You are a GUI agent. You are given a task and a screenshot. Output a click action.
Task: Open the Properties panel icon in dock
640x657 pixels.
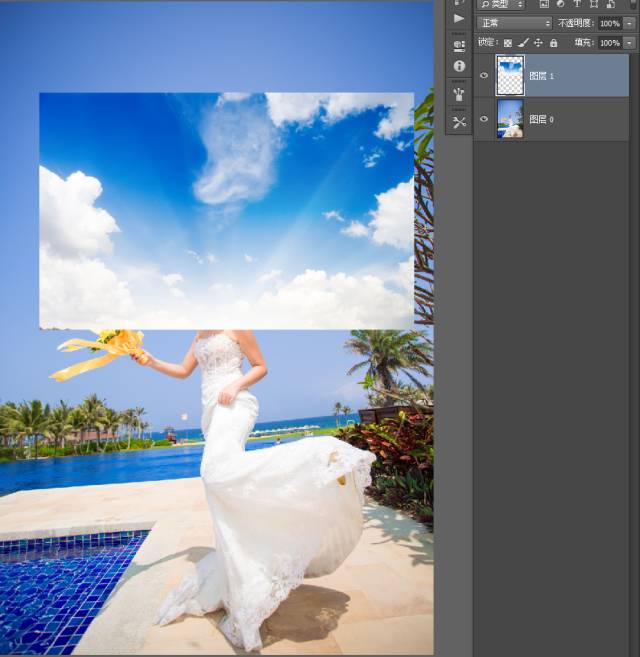coord(459,46)
